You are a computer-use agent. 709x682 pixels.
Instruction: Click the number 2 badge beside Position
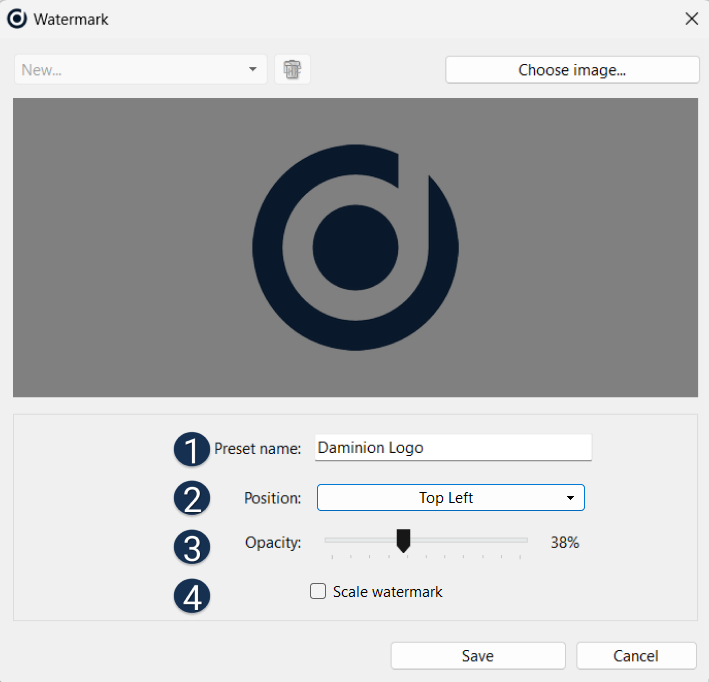(x=192, y=498)
